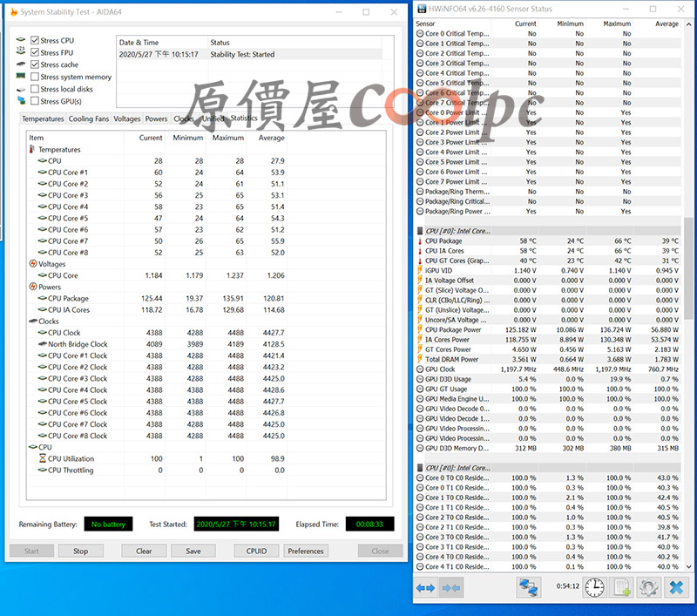
Task: Select the CPU IA Cores temperature row in HWiNFO
Action: 548,251
